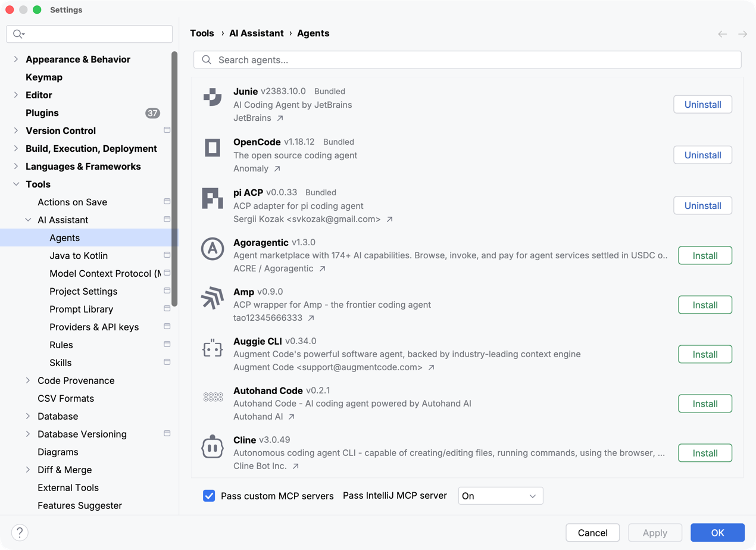The height and width of the screenshot is (550, 756).
Task: Navigate back with the left arrow icon
Action: pyautogui.click(x=723, y=34)
